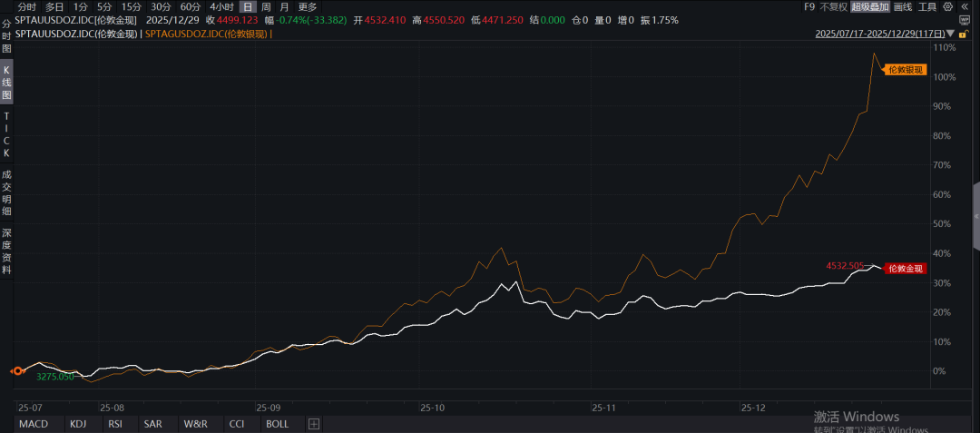Select the 日 daily period
Screen dimensions: 980x433
point(246,7)
